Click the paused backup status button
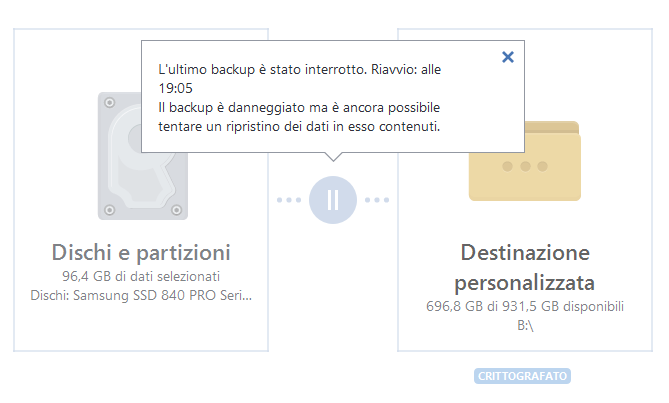669x403 pixels. pyautogui.click(x=333, y=200)
